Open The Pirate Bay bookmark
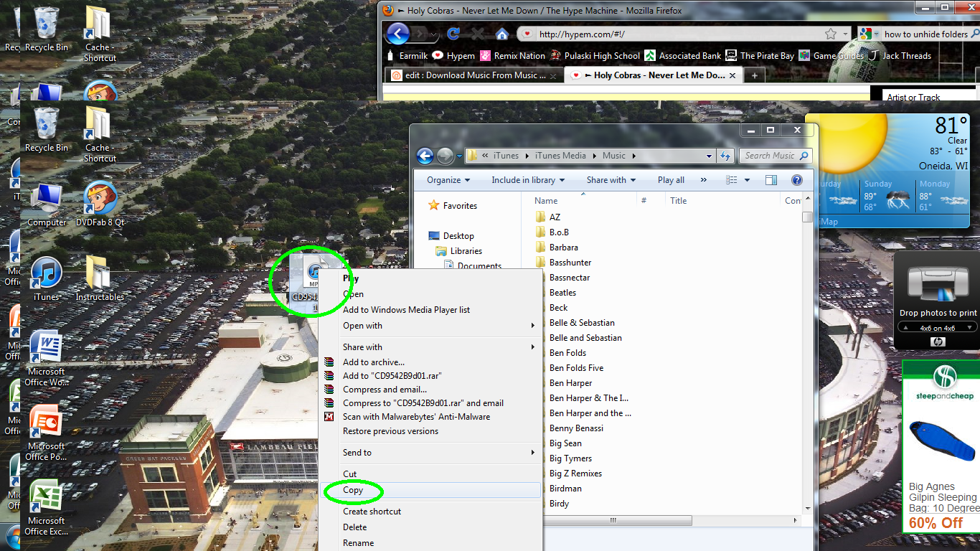980x551 pixels. point(760,55)
